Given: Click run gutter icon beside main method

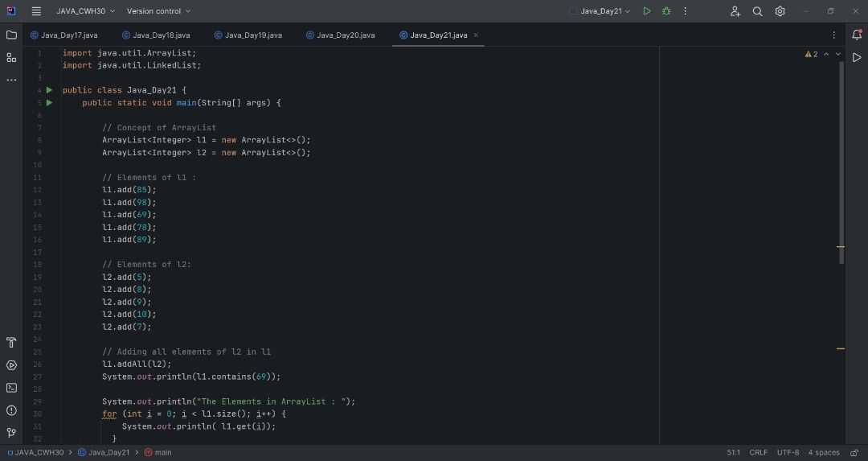Looking at the screenshot, I should [x=49, y=102].
